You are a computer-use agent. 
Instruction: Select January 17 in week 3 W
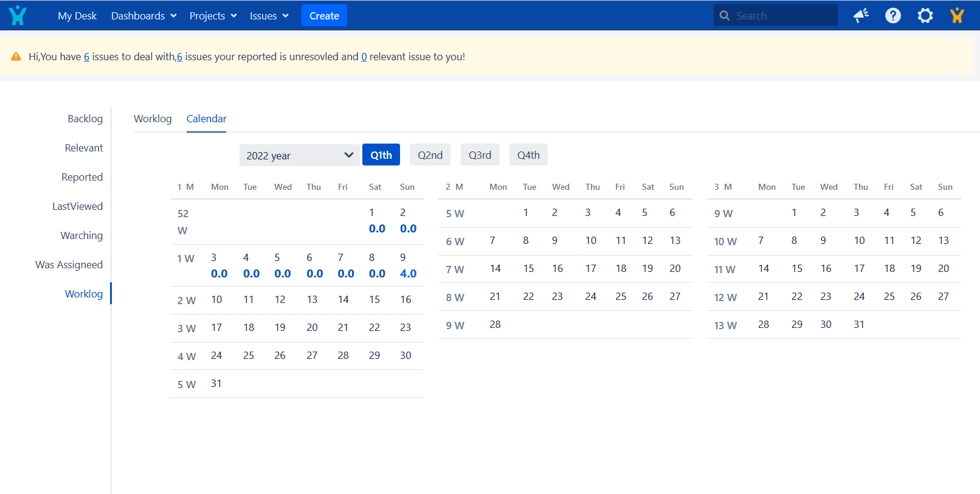(216, 327)
